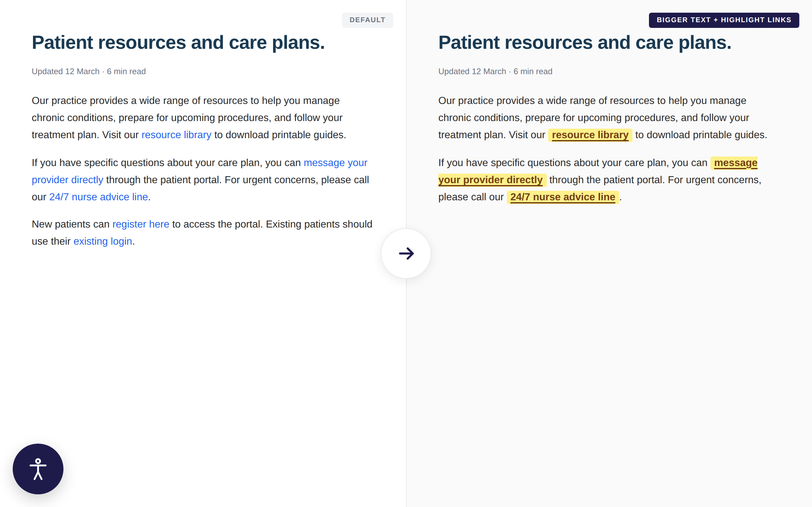Select the DEFAULT label badge

[367, 20]
